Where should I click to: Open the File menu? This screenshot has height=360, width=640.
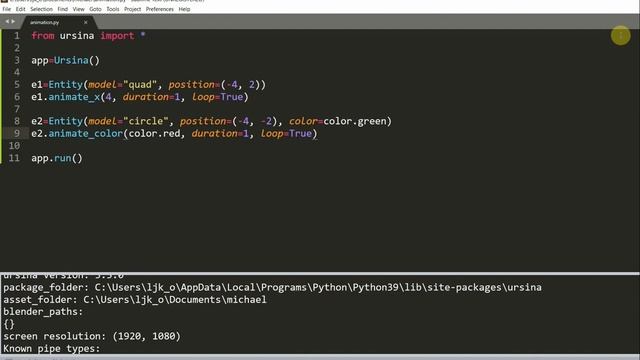(x=7, y=9)
